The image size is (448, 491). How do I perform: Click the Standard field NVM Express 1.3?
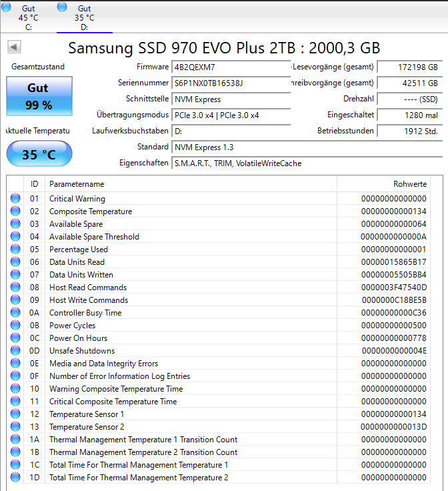307,147
